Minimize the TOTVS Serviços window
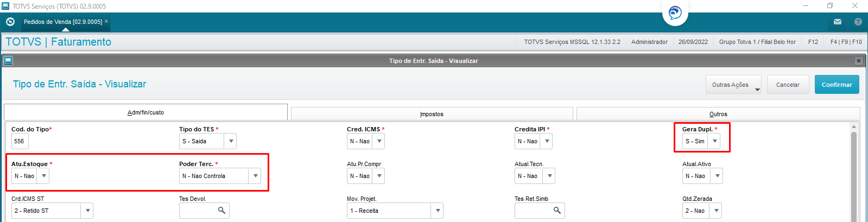The image size is (868, 222). pos(806,6)
